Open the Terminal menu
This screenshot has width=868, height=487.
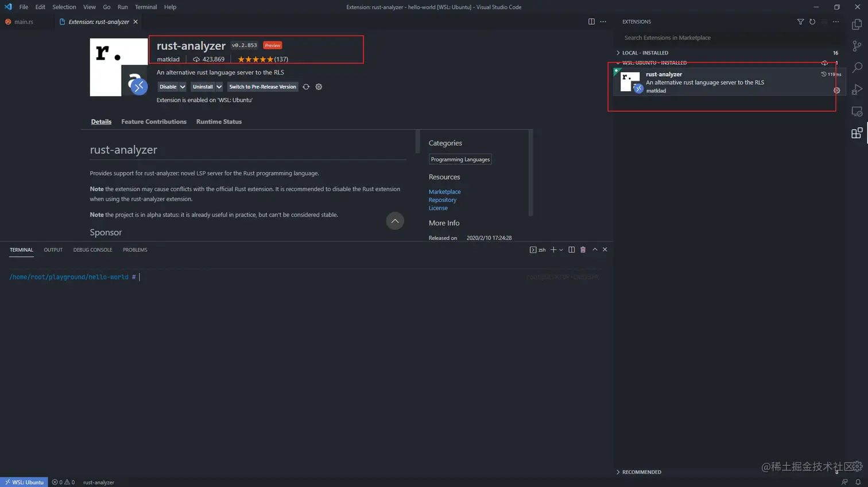pyautogui.click(x=145, y=7)
